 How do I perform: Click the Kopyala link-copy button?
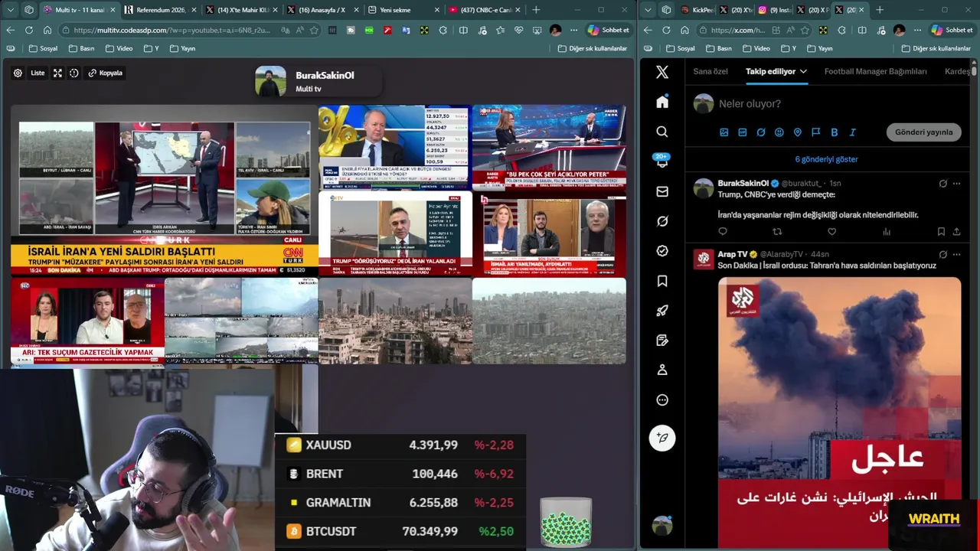point(106,73)
